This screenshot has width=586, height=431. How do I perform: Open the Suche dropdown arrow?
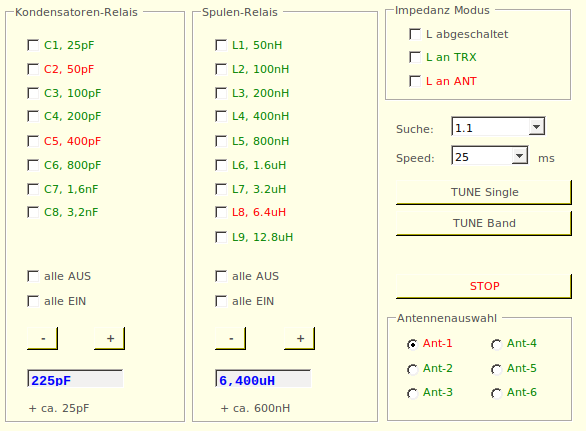(x=537, y=127)
